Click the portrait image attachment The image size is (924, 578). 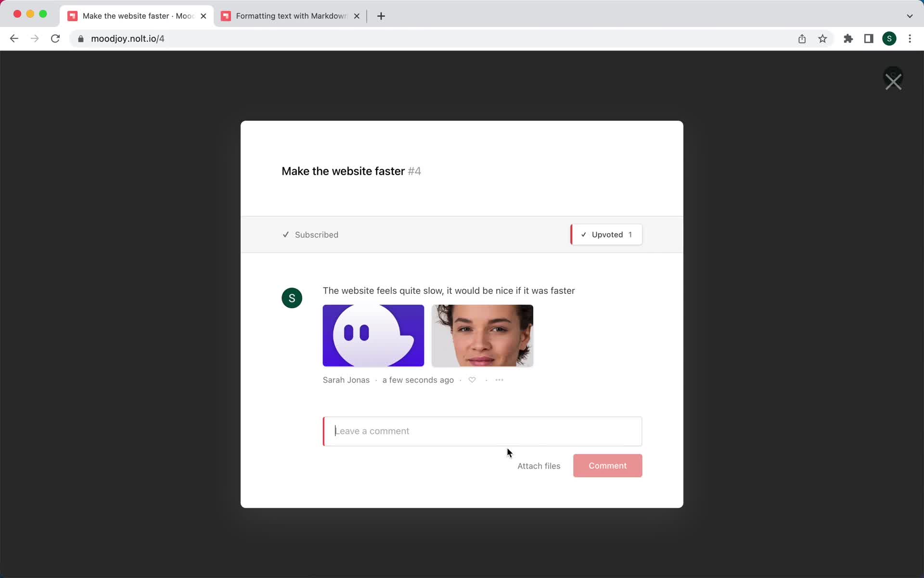pos(483,336)
